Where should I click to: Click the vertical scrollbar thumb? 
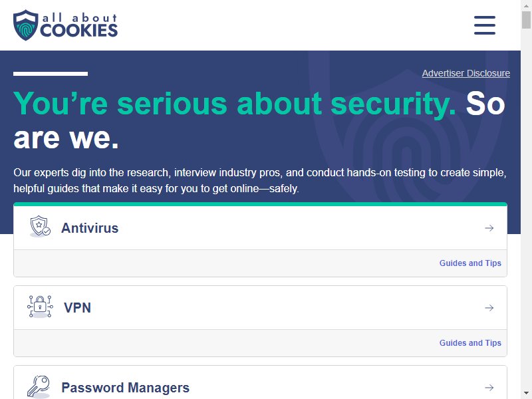pos(526,20)
